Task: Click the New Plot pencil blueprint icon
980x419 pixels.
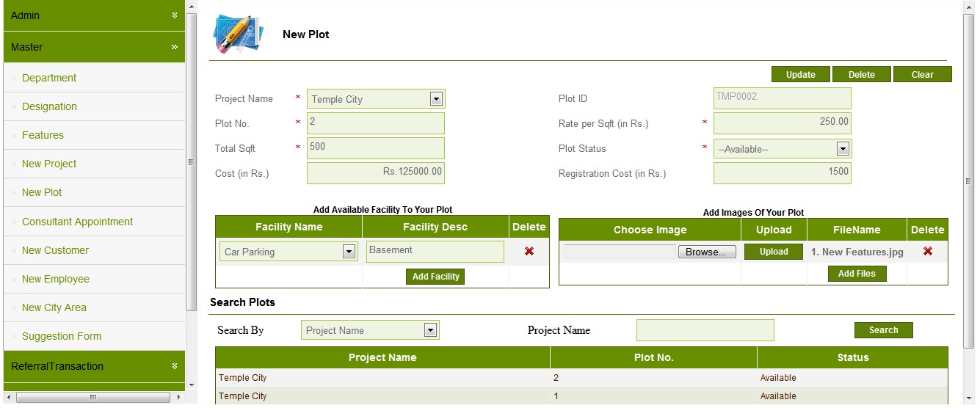Action: [x=237, y=34]
